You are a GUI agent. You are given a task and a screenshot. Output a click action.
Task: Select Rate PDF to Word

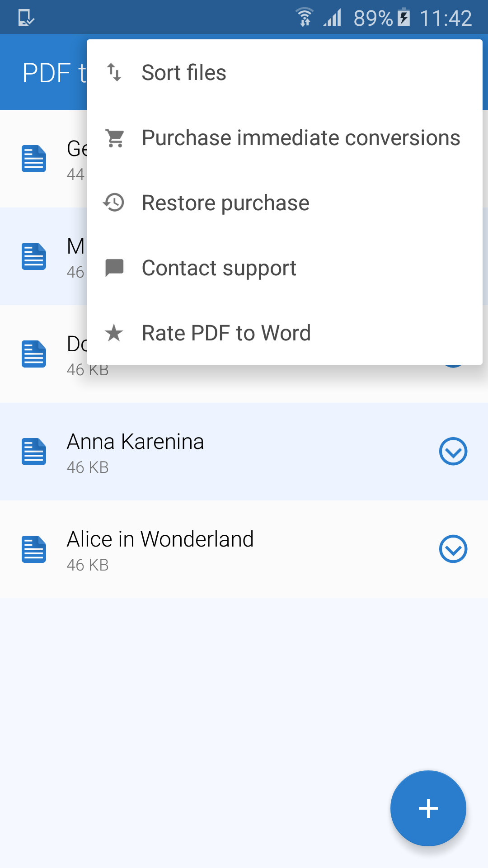(x=285, y=333)
